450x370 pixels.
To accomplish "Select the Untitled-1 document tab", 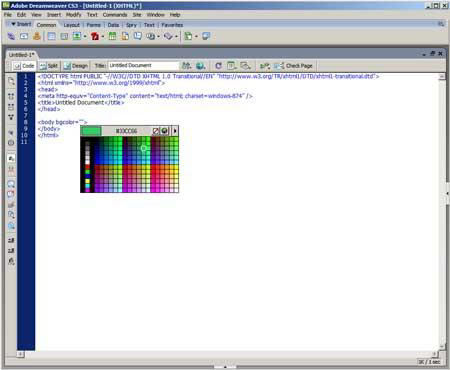I will 21,55.
